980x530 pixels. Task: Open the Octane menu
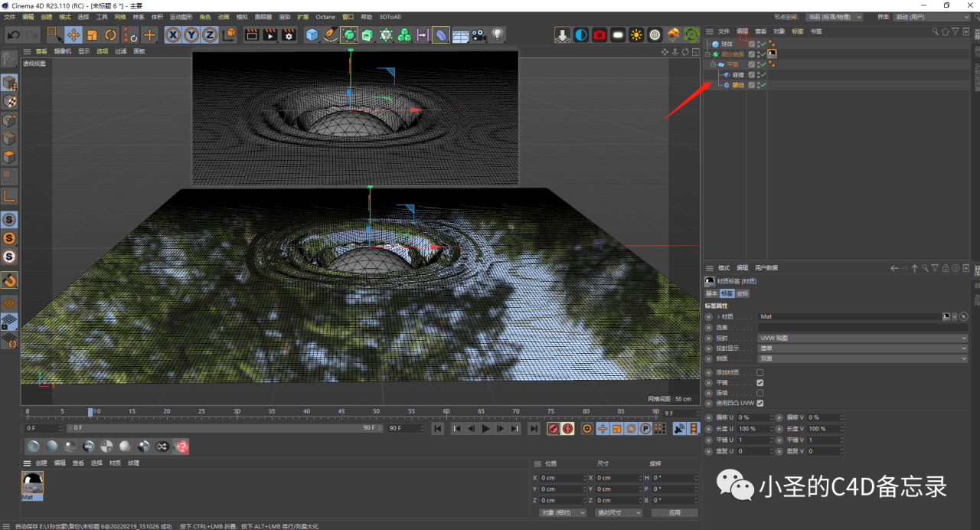pyautogui.click(x=325, y=16)
